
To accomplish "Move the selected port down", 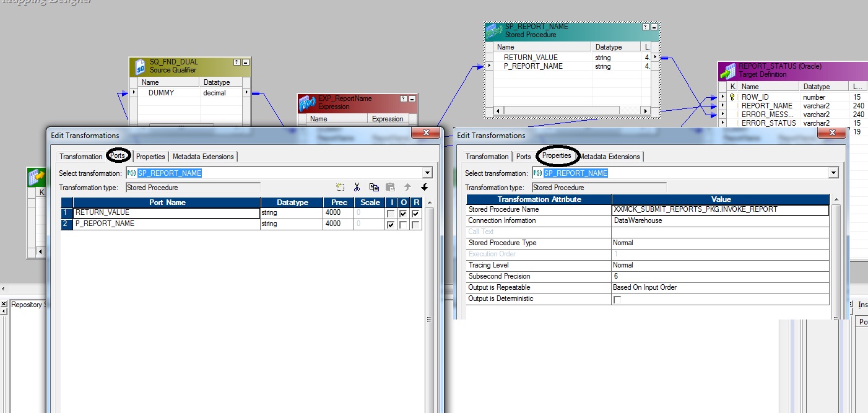I will (x=424, y=186).
